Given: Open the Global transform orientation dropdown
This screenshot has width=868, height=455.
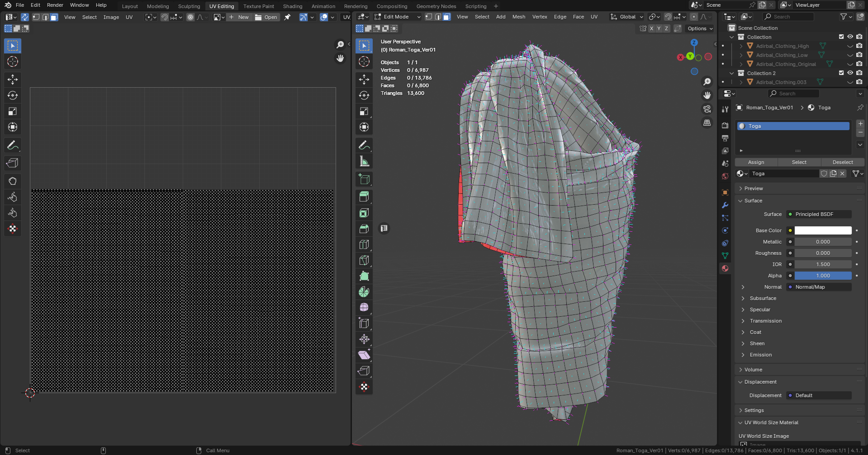Looking at the screenshot, I should (x=626, y=17).
